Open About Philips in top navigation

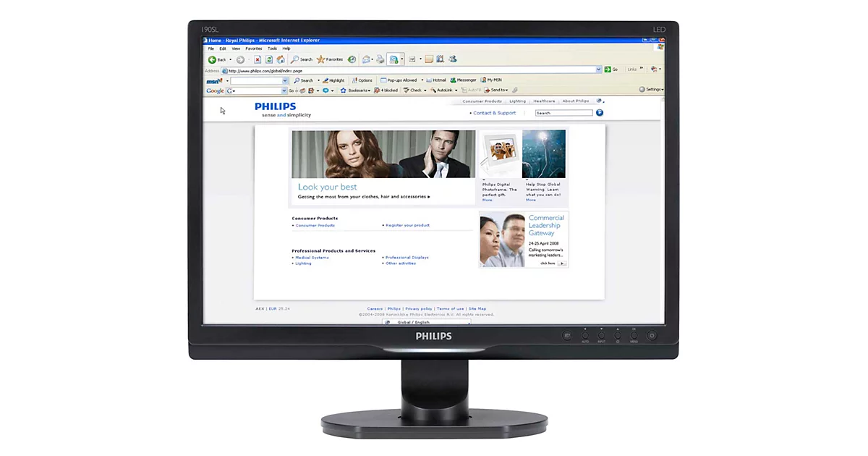point(576,101)
